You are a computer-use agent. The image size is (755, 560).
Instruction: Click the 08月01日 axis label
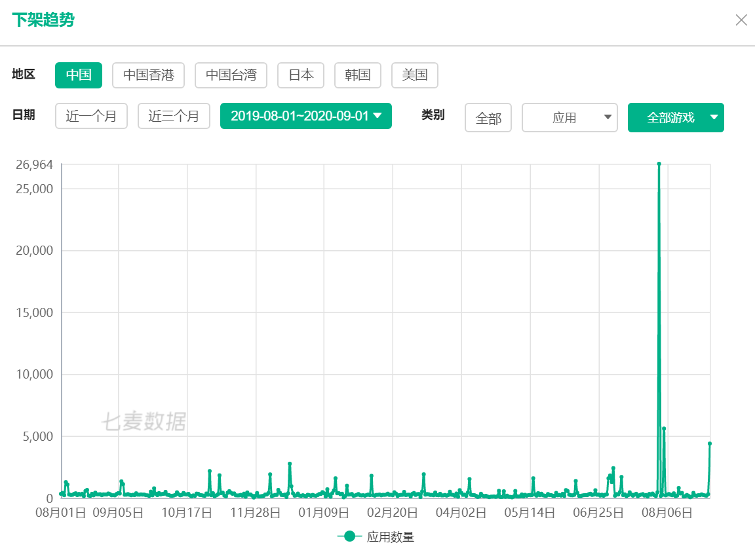click(61, 513)
